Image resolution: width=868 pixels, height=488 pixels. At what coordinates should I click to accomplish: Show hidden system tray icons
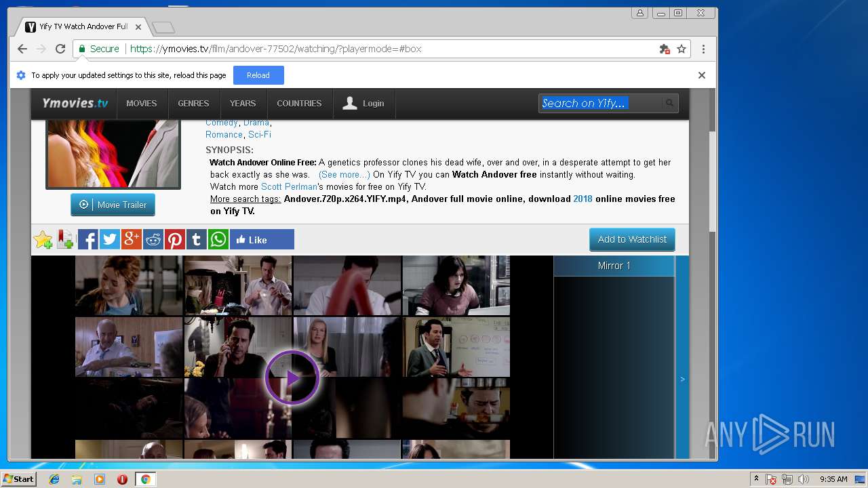[x=756, y=479]
